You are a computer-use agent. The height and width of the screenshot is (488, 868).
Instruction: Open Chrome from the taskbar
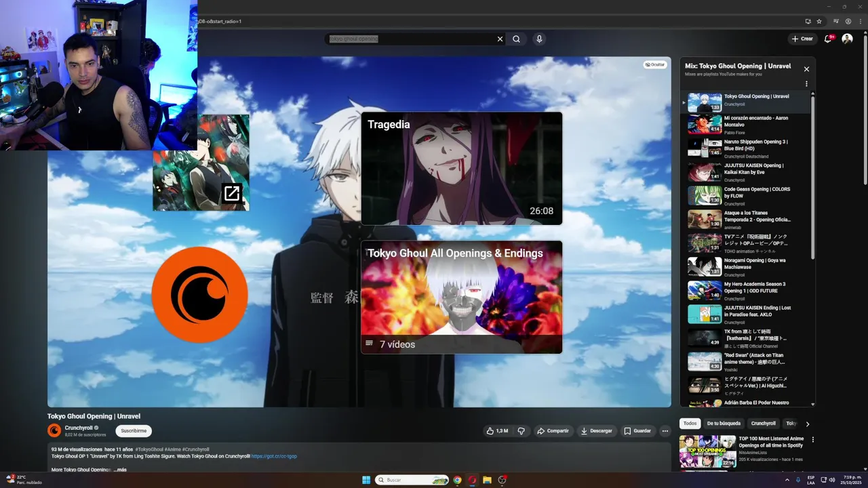coord(458,480)
